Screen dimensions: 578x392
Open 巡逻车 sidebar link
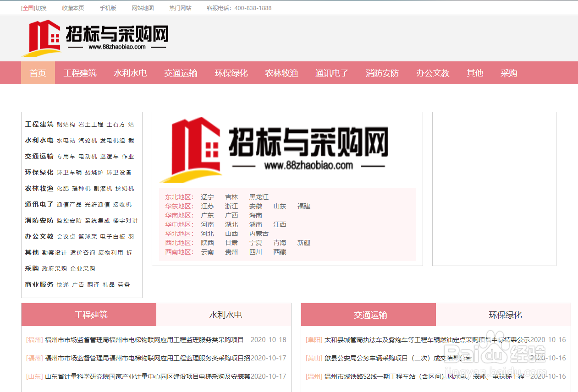point(109,157)
